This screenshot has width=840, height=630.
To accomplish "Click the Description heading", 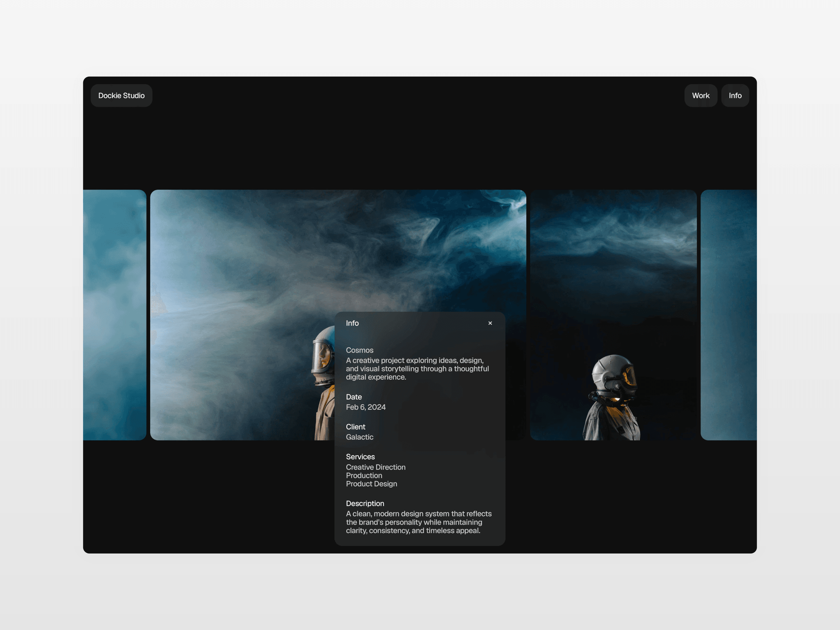I will click(365, 504).
